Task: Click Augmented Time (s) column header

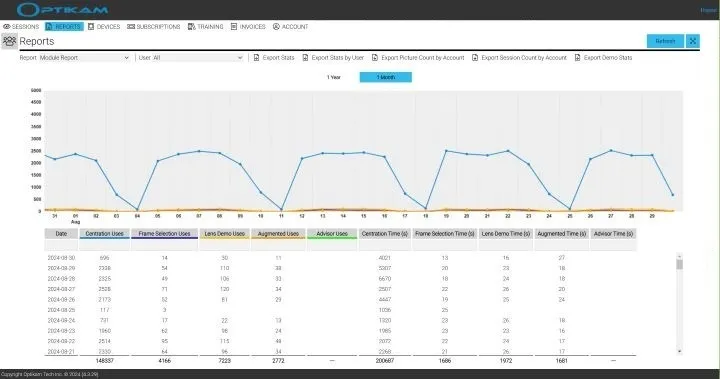Action: tap(562, 234)
